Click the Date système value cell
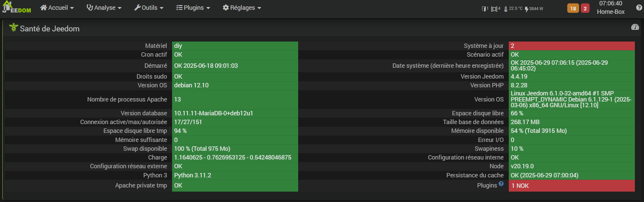Image resolution: width=644 pixels, height=202 pixels. coord(572,66)
